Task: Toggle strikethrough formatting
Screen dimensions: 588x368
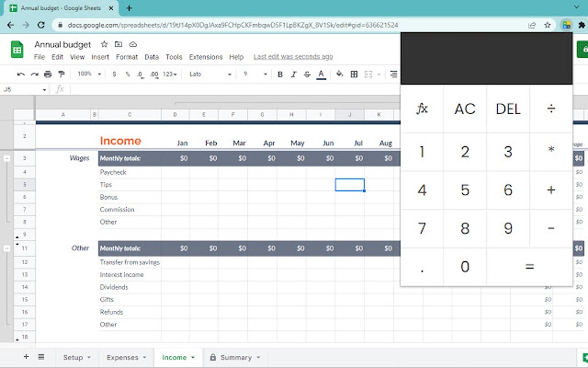Action: [x=307, y=74]
